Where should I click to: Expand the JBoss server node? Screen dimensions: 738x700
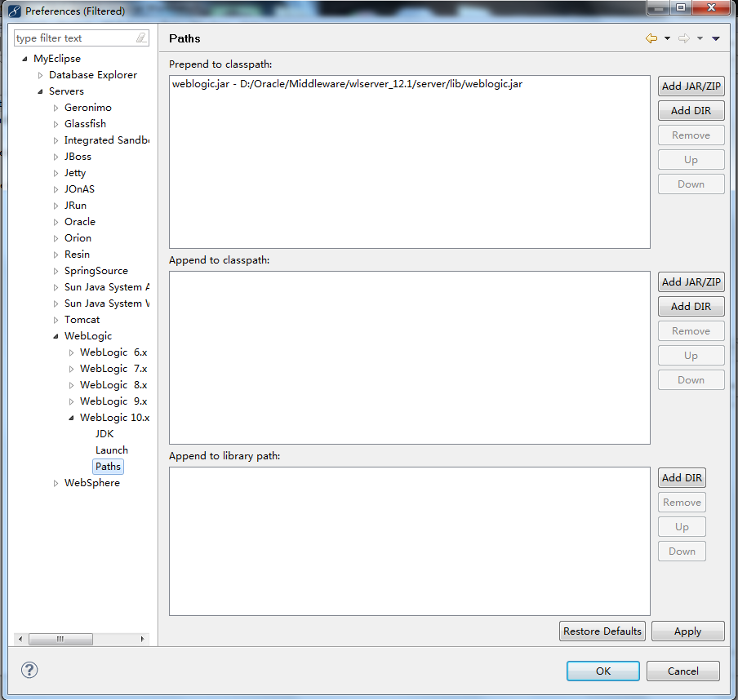point(56,157)
